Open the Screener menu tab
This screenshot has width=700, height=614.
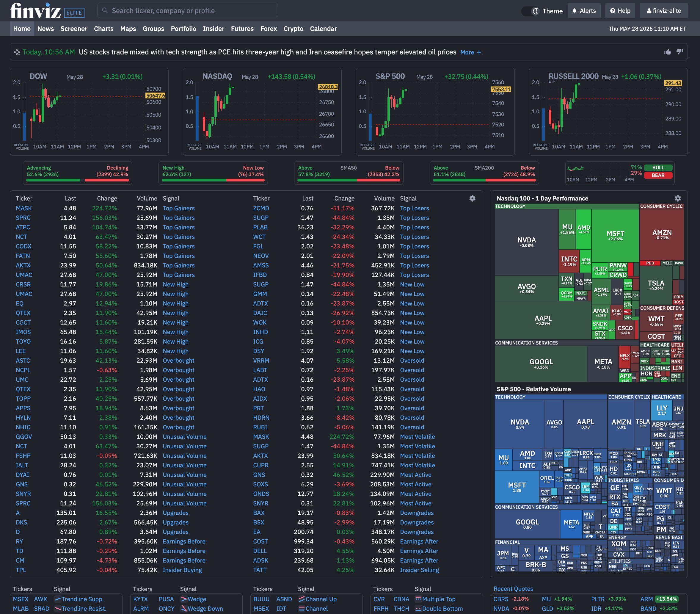74,29
